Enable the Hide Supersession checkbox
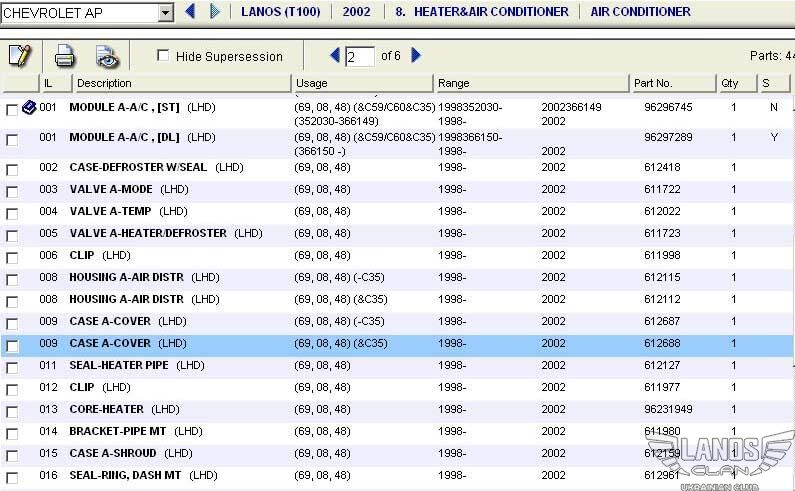Viewport: 795px width, 491px height. (x=164, y=56)
